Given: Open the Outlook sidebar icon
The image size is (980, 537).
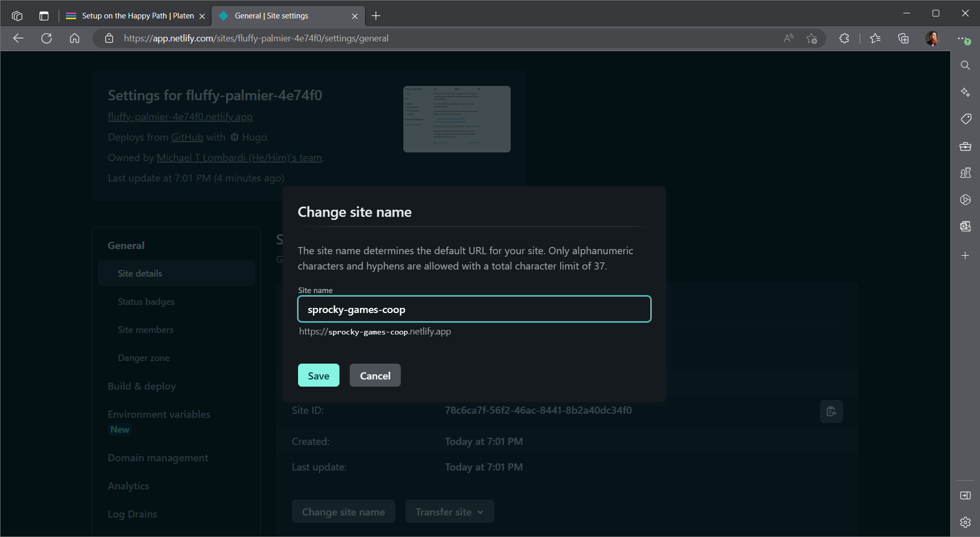Looking at the screenshot, I should (965, 227).
